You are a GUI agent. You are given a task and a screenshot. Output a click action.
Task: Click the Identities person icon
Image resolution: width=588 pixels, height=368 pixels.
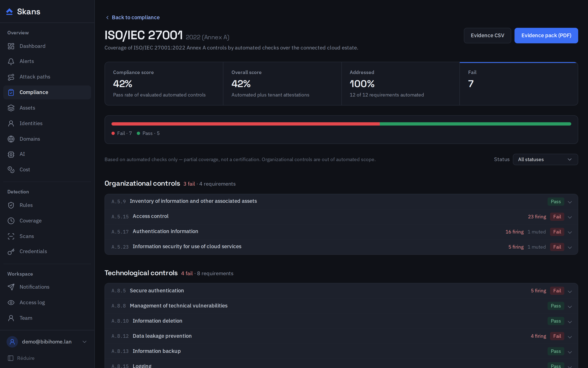tap(11, 123)
